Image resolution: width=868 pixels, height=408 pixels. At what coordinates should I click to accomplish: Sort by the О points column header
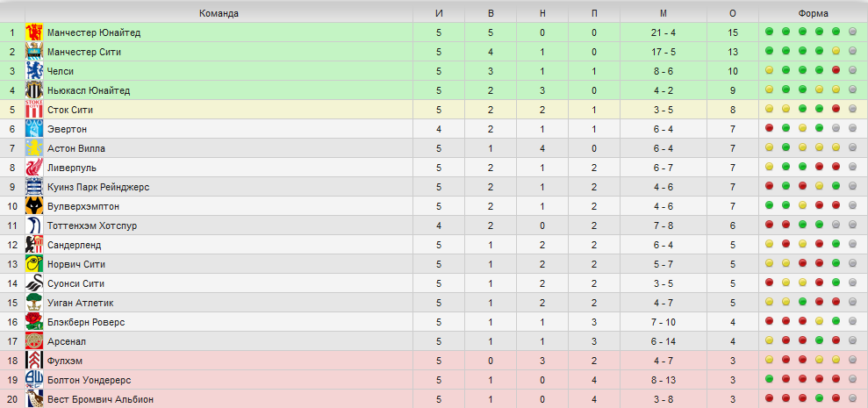(733, 13)
